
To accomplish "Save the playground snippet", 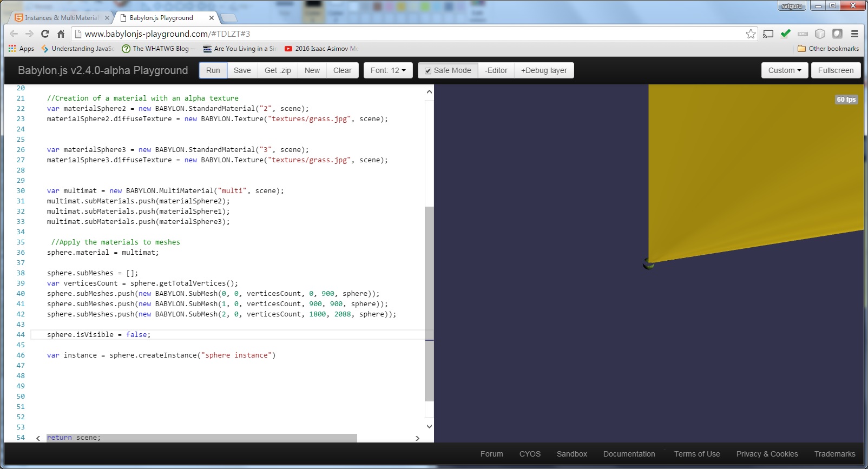I will click(242, 70).
